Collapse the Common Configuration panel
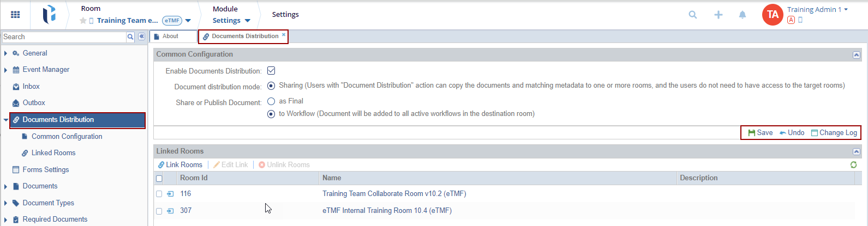The width and height of the screenshot is (868, 226). pyautogui.click(x=856, y=54)
